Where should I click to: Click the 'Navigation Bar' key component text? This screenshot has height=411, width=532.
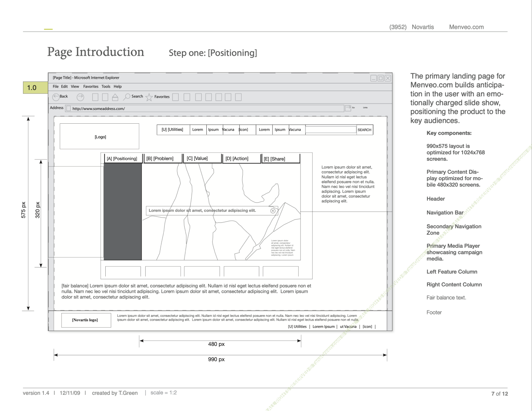[445, 213]
